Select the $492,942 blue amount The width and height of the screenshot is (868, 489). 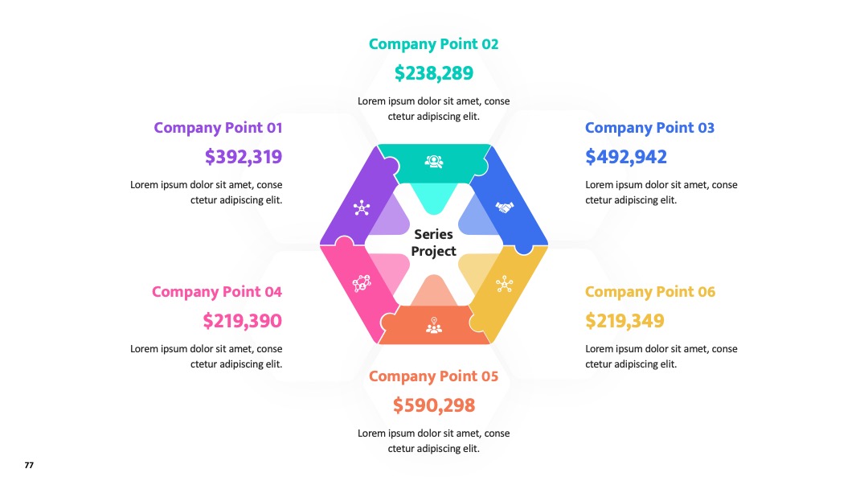click(x=626, y=157)
